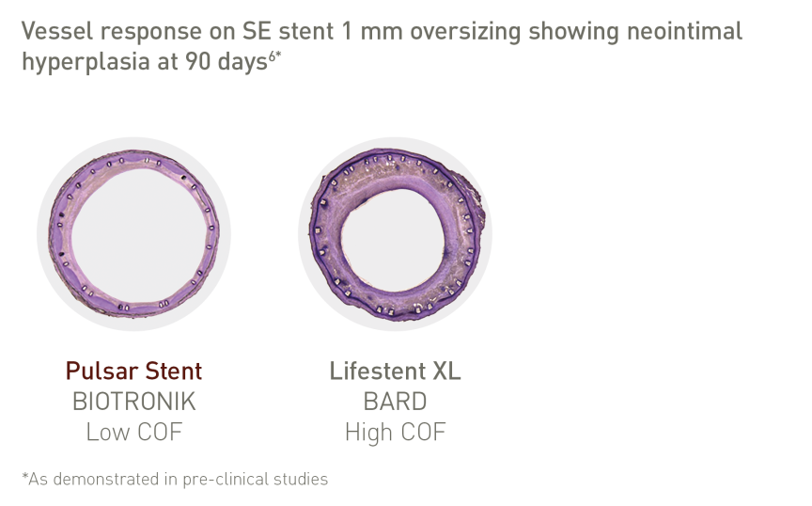Click "1 mm" in the heading
This screenshot has height=506, width=812.
tap(372, 31)
